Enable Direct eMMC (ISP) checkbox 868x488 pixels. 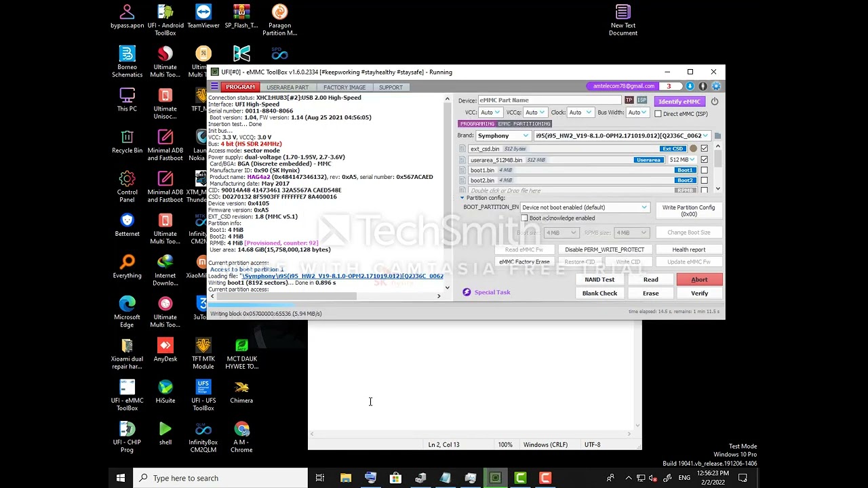coord(658,114)
